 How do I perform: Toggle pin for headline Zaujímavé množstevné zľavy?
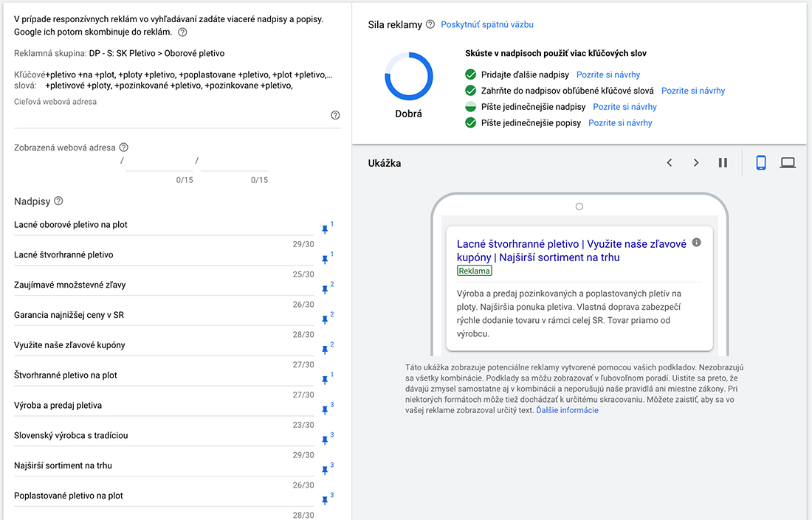(x=326, y=289)
